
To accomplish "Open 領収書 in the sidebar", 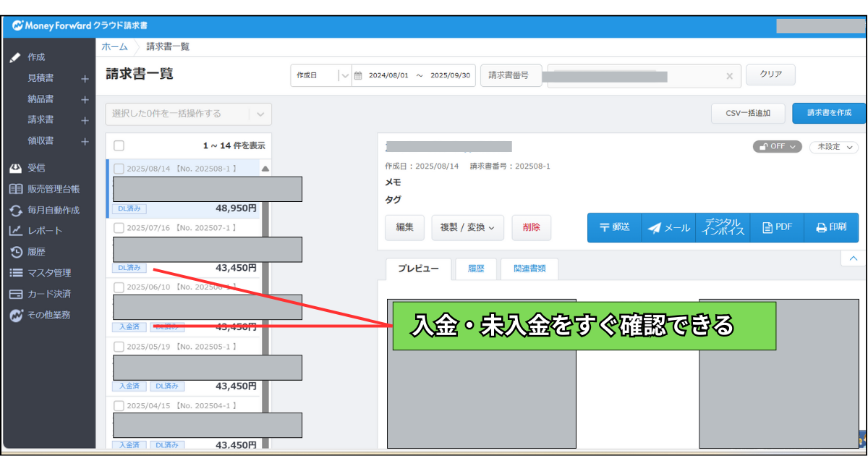I will (41, 141).
